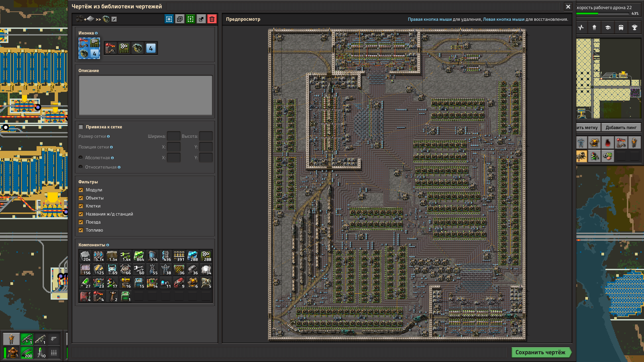Select the Относительная radio button
The image size is (644, 362).
click(x=80, y=167)
